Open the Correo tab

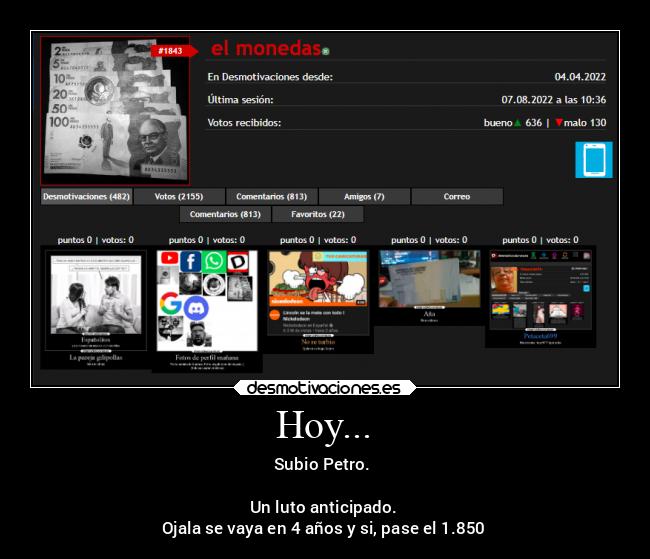point(457,197)
